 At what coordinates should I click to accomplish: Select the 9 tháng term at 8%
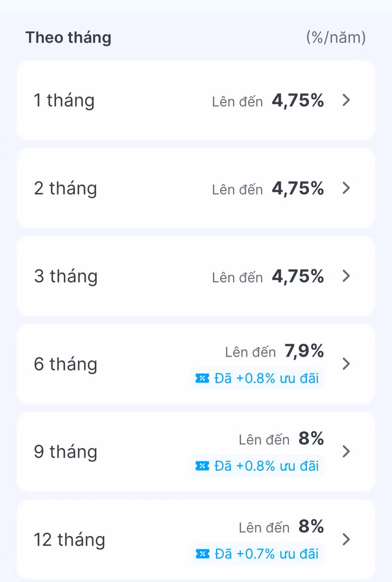196,452
